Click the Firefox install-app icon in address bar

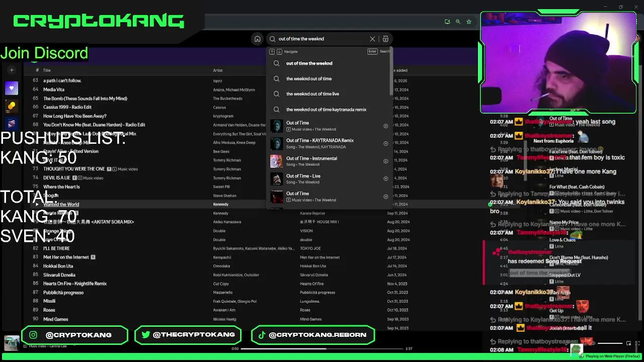447,22
